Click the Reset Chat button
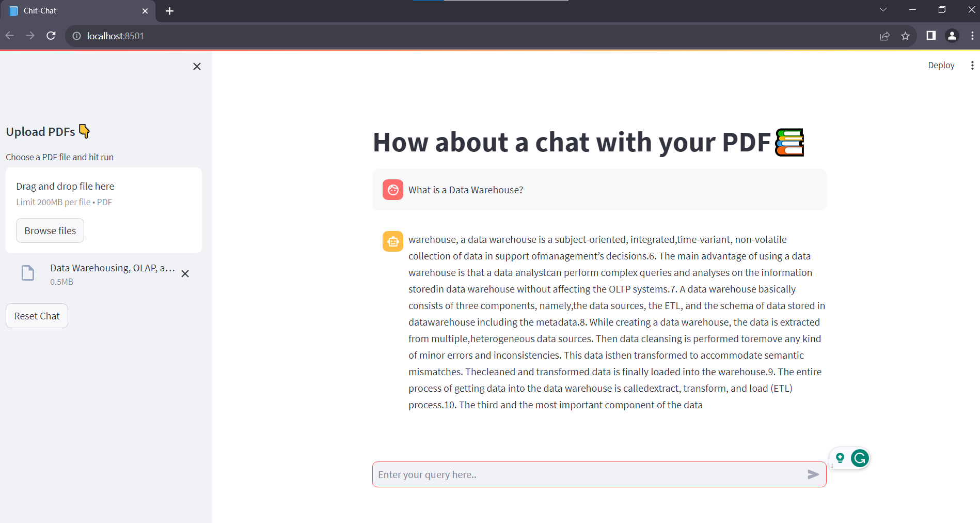Viewport: 980px width, 523px height. 37,315
